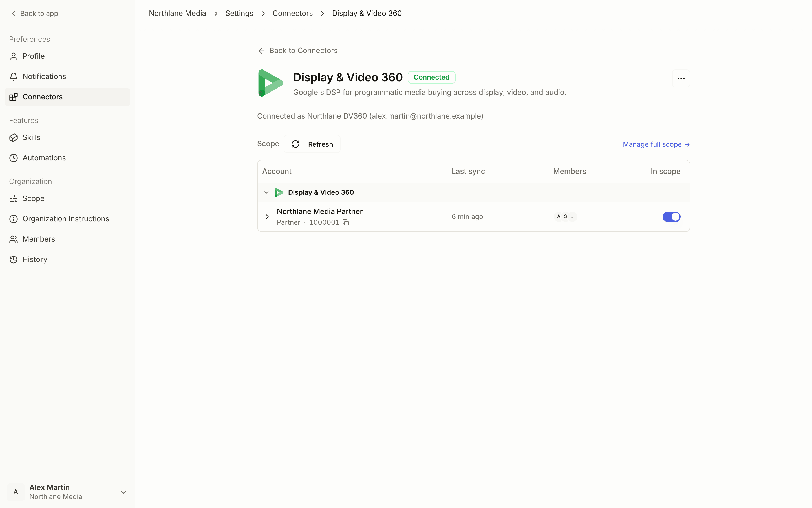
Task: Click the three-dot more options button
Action: click(681, 78)
